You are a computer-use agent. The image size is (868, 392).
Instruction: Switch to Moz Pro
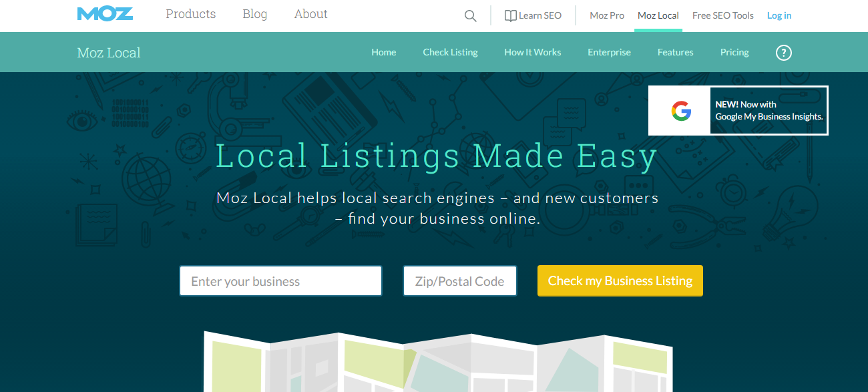[x=607, y=15]
